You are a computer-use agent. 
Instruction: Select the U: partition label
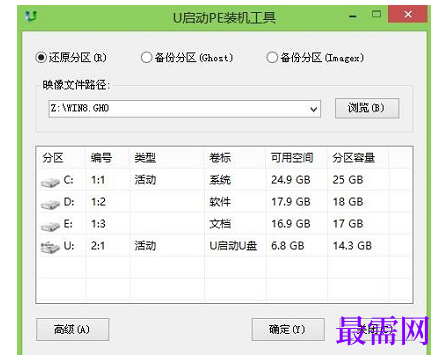point(69,246)
